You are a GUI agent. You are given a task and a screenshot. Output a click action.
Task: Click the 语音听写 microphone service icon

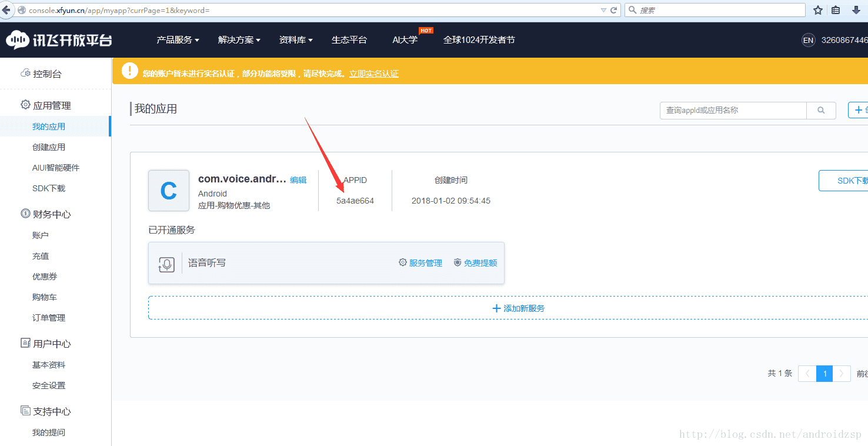click(167, 264)
